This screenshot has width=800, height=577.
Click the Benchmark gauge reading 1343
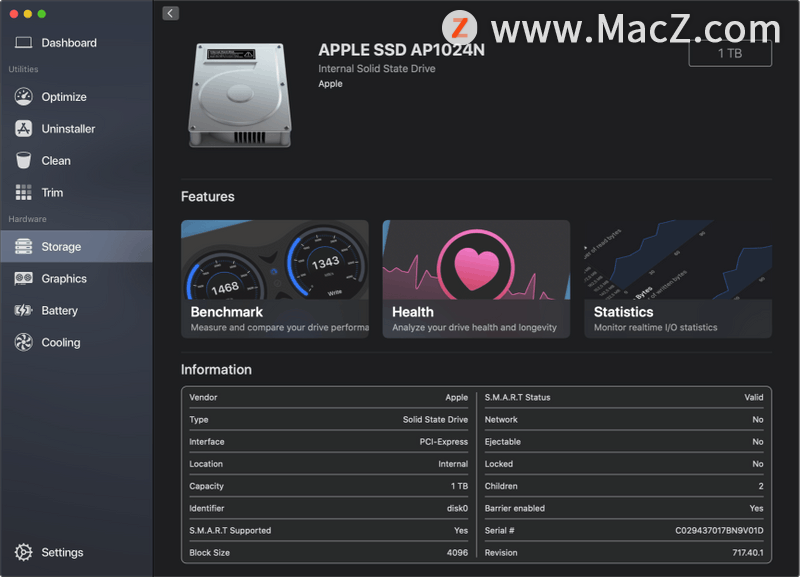pos(325,263)
